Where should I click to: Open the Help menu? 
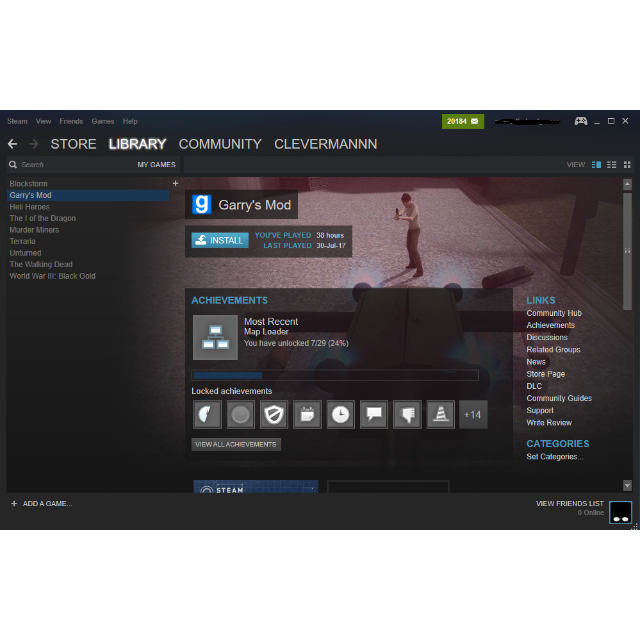click(x=130, y=121)
